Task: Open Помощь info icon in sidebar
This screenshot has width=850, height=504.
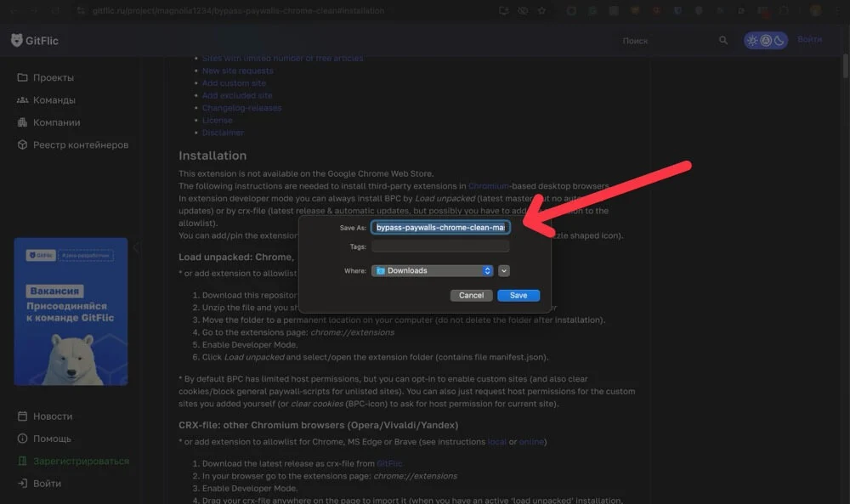Action: click(x=22, y=439)
